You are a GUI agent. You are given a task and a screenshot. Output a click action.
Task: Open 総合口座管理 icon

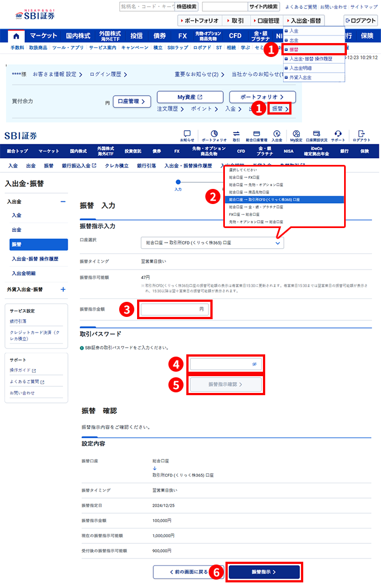[257, 136]
